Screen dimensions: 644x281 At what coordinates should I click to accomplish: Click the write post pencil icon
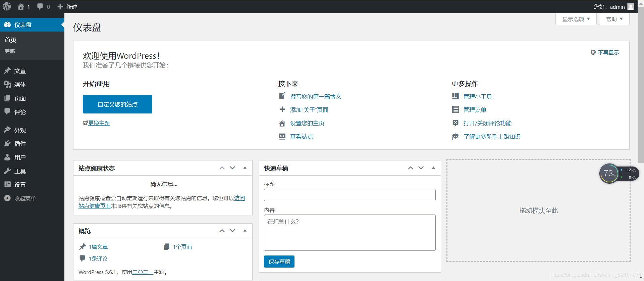click(282, 96)
